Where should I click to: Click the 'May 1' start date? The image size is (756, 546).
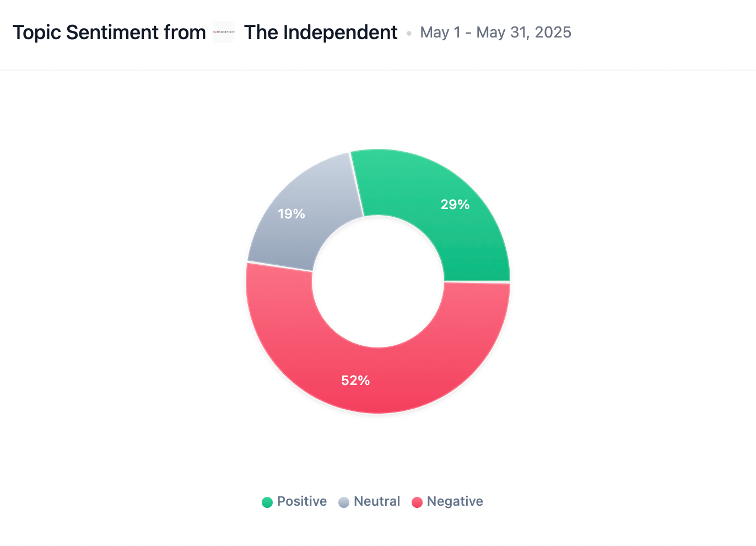(x=440, y=33)
